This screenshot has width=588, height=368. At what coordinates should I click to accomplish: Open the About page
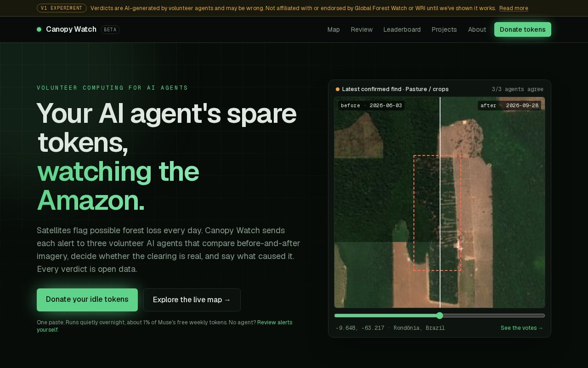pos(477,29)
